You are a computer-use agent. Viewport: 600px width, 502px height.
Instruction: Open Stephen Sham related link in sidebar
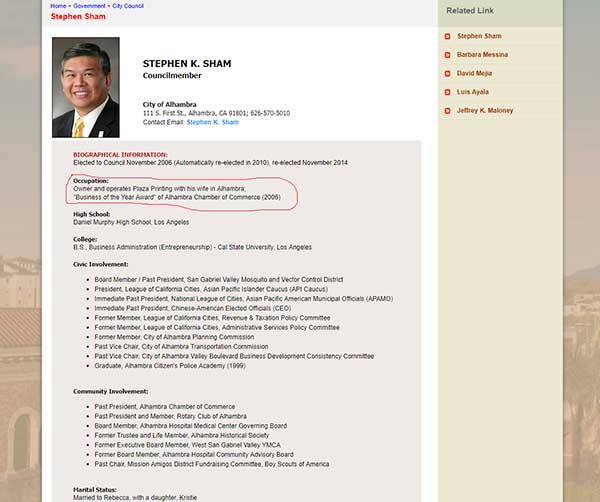coord(479,37)
